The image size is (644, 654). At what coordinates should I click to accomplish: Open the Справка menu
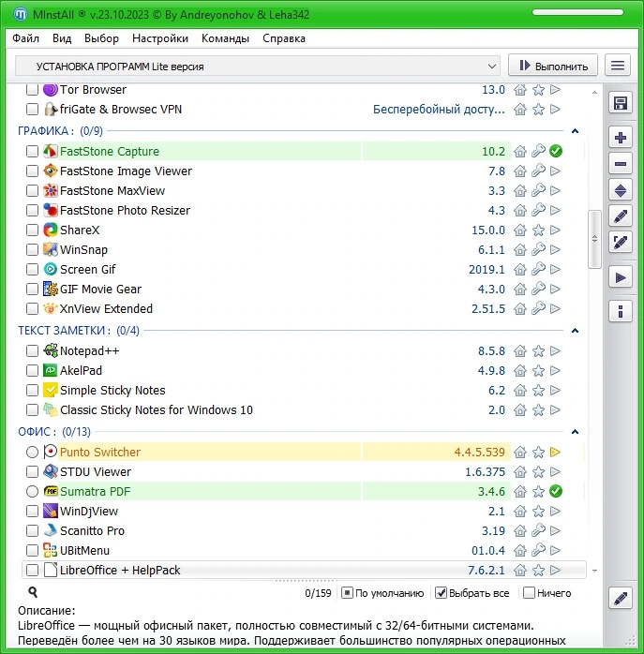click(x=284, y=38)
